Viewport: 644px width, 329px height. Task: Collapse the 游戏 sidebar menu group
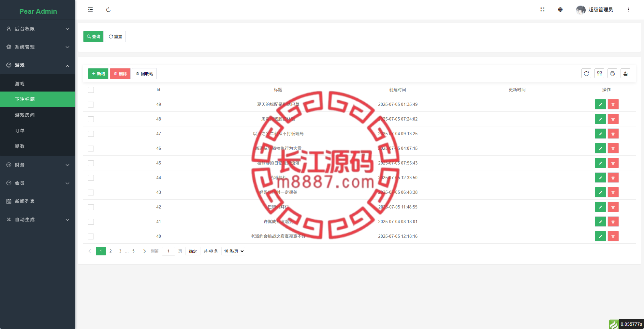point(37,65)
